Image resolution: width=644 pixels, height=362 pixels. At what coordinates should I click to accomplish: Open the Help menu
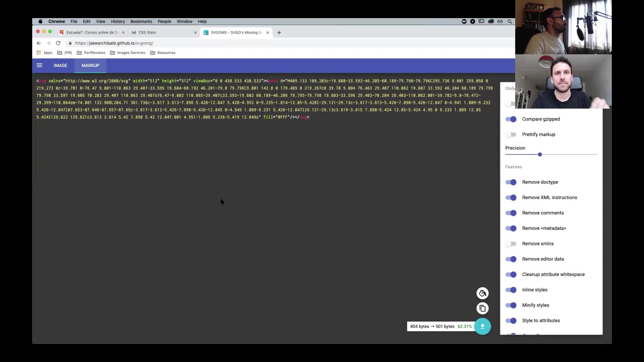coord(202,21)
